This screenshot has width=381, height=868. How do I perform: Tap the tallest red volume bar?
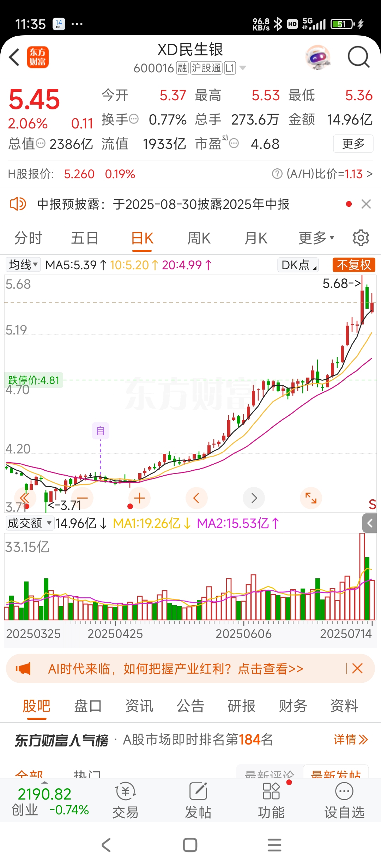(362, 577)
